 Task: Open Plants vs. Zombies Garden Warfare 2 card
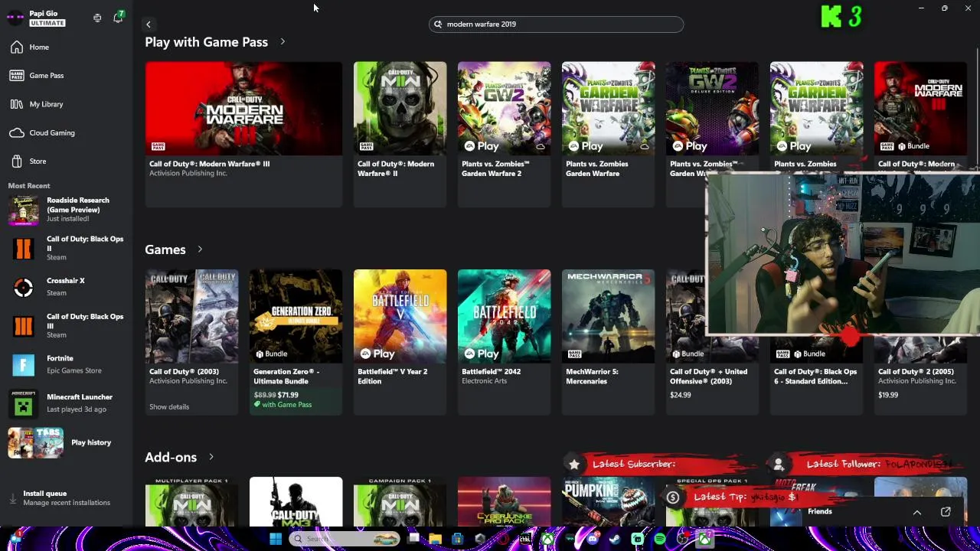pyautogui.click(x=504, y=134)
